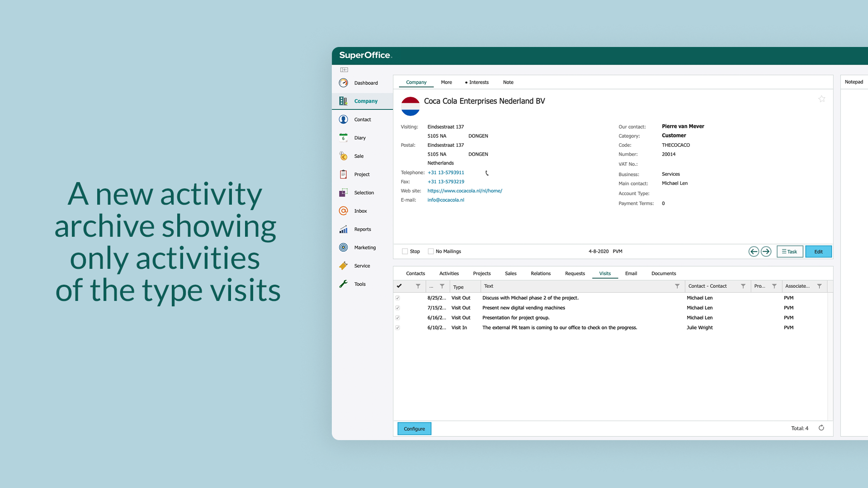Open filter for the Associate column
The width and height of the screenshot is (868, 488).
pyautogui.click(x=820, y=286)
